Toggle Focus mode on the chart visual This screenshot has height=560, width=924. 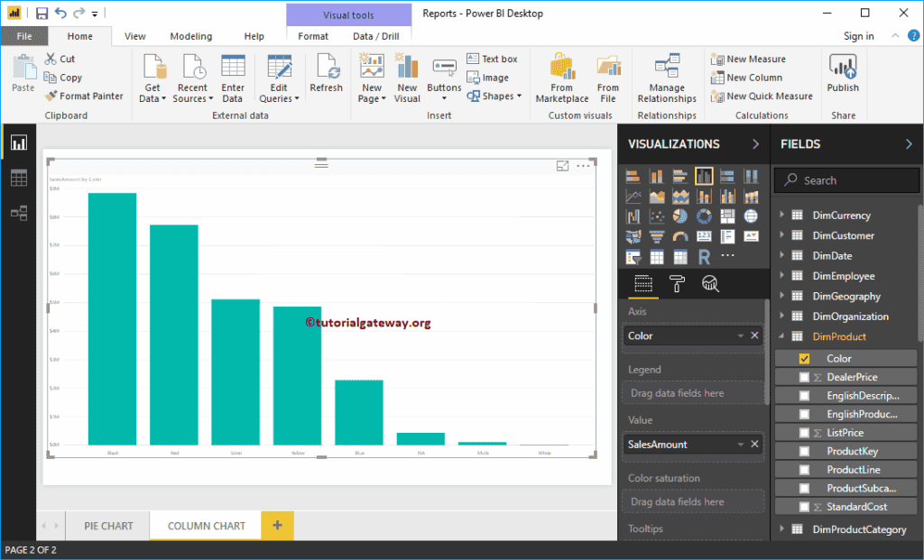pyautogui.click(x=562, y=166)
